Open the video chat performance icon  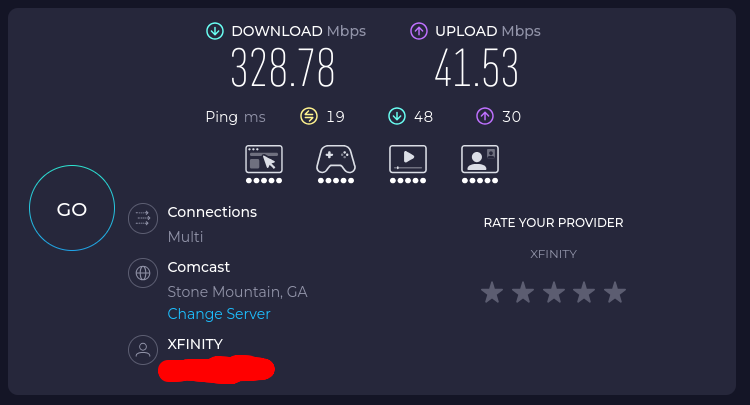coord(480,164)
